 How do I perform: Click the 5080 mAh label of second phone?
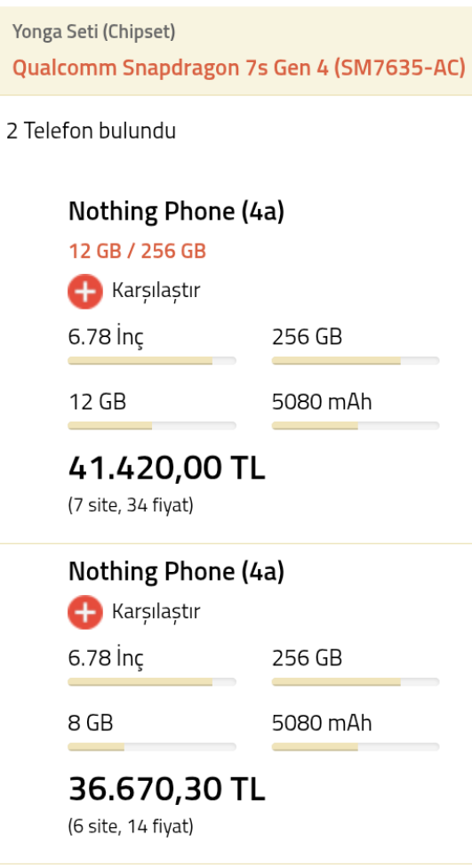pos(322,723)
